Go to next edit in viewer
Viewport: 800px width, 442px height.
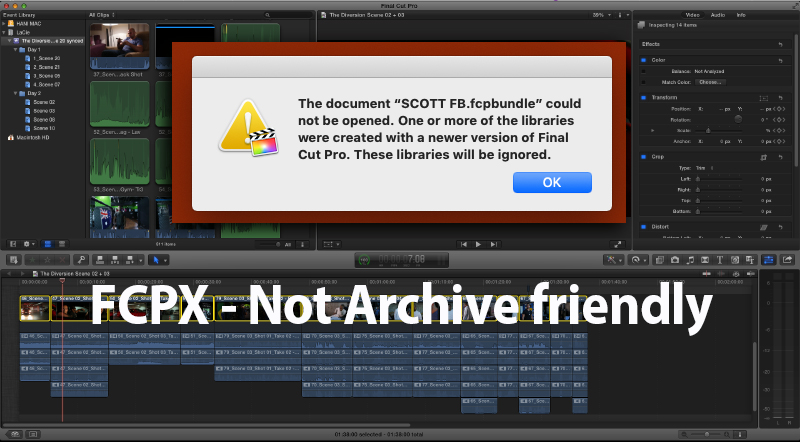point(493,244)
